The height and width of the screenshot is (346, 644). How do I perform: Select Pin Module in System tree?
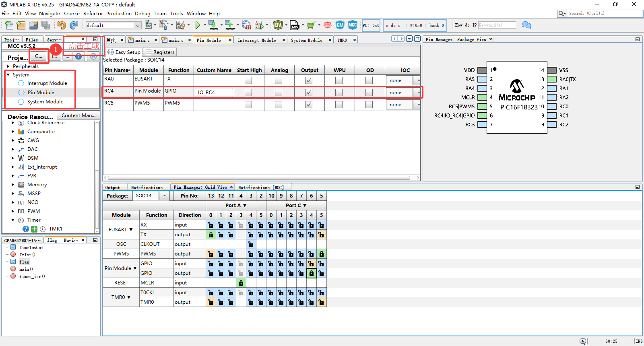[x=41, y=93]
